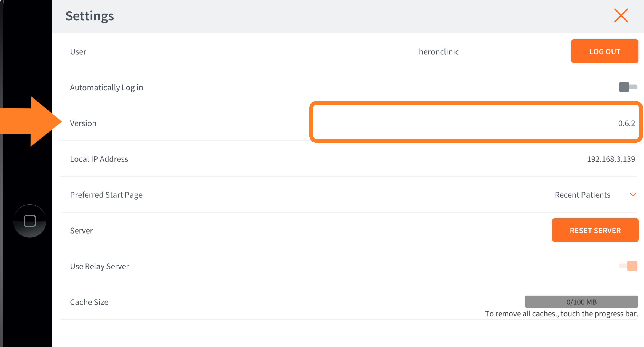Viewport: 644px width, 347px height.
Task: Expand the Preferred Start Page chevron
Action: point(633,195)
